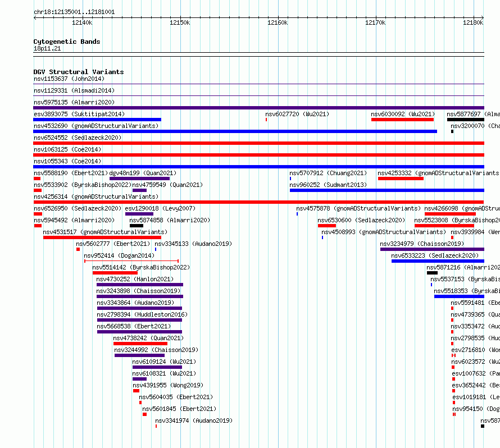This screenshot has height=448, width=500.
Task: Open nsv5602777 (Ebert2021) variant
Action: point(113,244)
